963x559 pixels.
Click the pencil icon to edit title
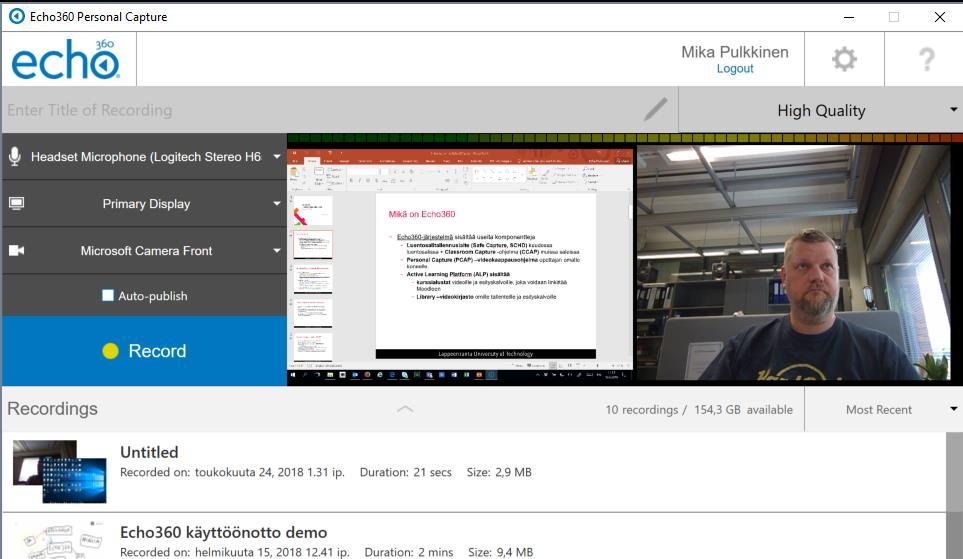coord(655,109)
